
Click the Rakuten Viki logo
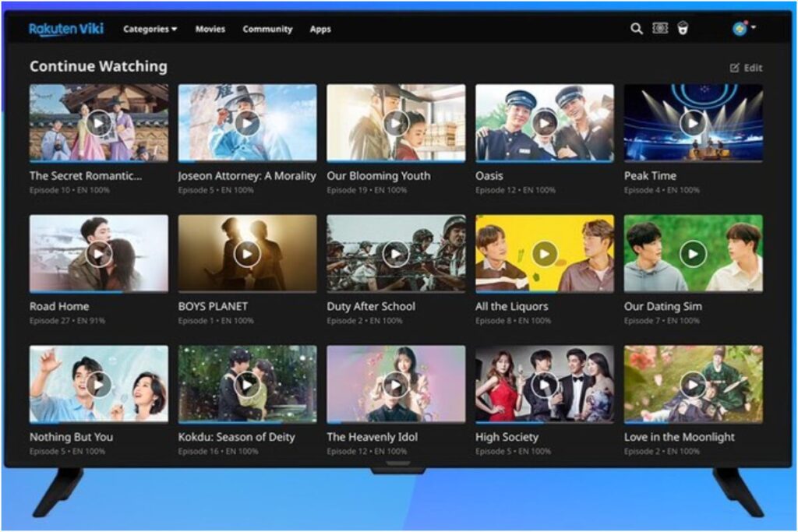coord(67,29)
